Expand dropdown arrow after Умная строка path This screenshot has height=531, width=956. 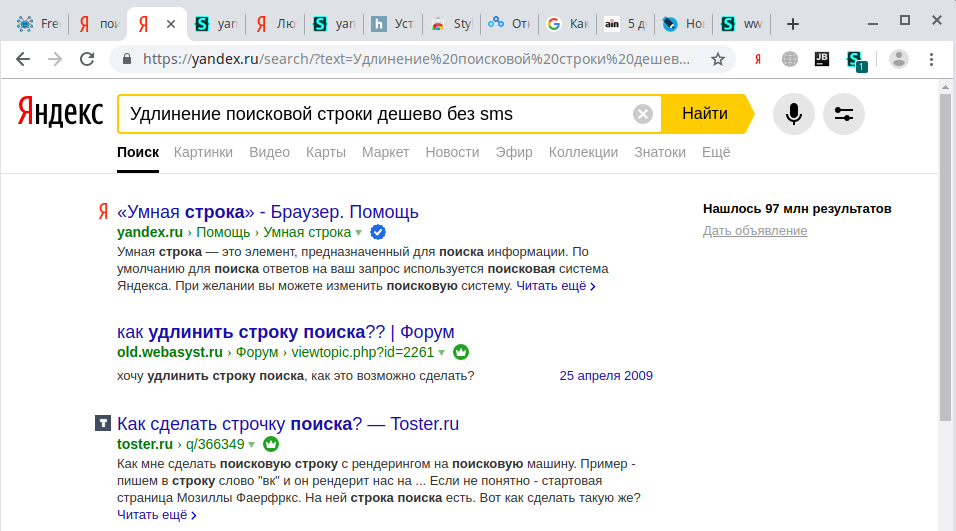point(358,233)
